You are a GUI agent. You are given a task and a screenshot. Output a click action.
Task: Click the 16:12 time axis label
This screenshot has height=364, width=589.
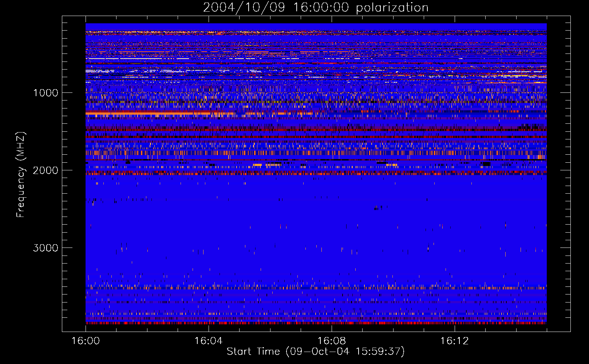455,341
